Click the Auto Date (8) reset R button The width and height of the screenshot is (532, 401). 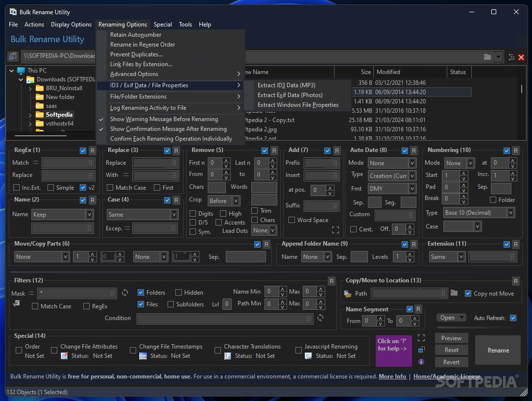[413, 151]
